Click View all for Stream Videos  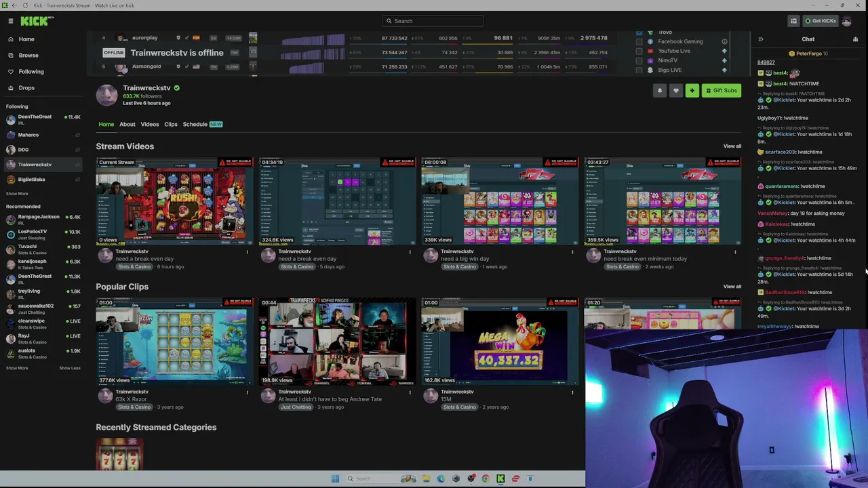click(x=732, y=146)
